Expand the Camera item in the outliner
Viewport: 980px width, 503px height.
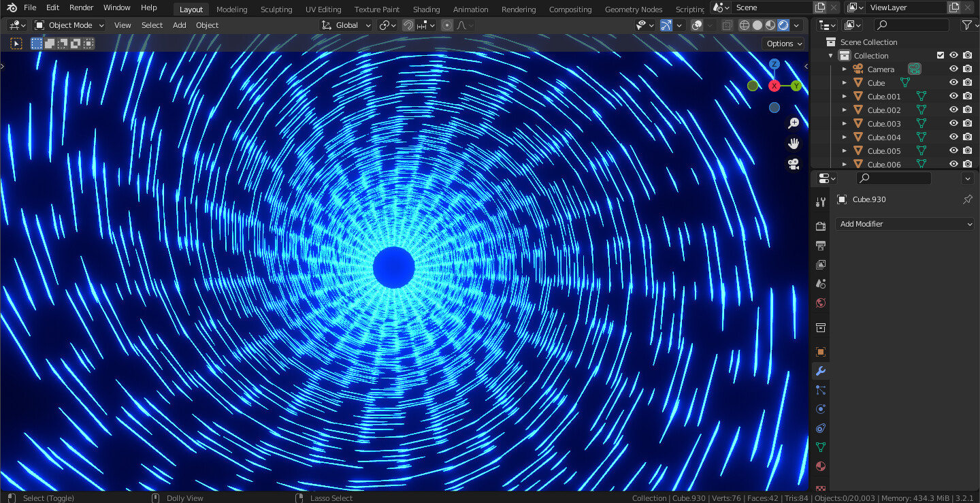click(x=844, y=69)
